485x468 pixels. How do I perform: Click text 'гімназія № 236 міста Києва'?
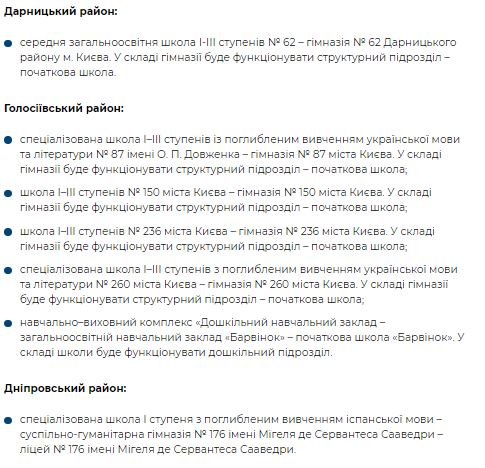coord(312,231)
